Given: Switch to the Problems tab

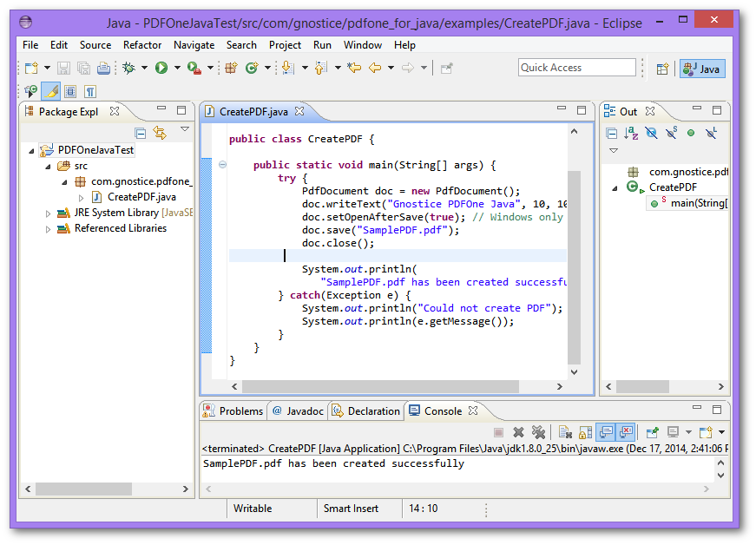Looking at the screenshot, I should coord(233,411).
